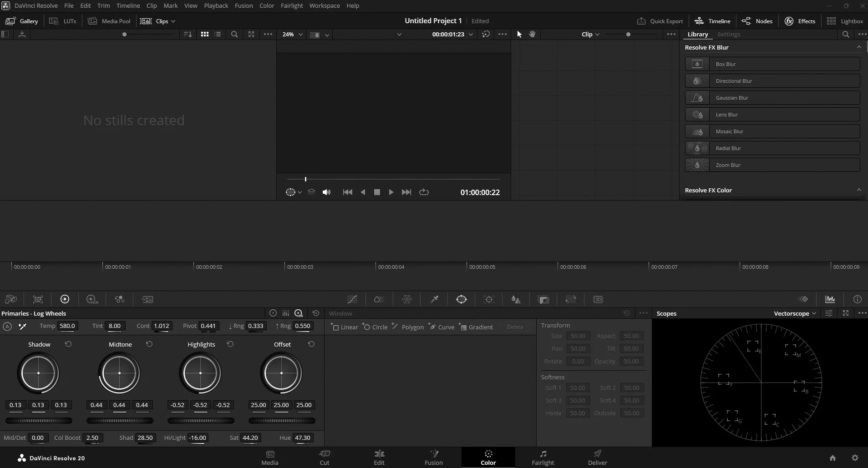Open the Blur palette droplet icon
The image size is (868, 468).
516,299
